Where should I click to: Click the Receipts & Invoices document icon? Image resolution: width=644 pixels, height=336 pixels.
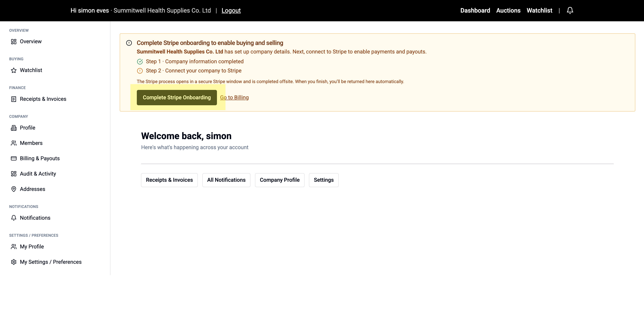pyautogui.click(x=14, y=99)
